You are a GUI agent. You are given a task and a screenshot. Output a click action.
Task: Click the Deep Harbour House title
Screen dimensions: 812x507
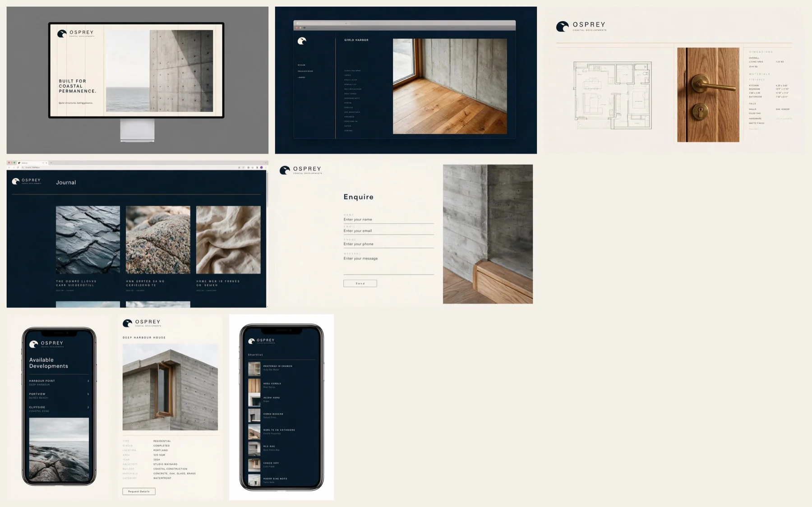tap(144, 337)
